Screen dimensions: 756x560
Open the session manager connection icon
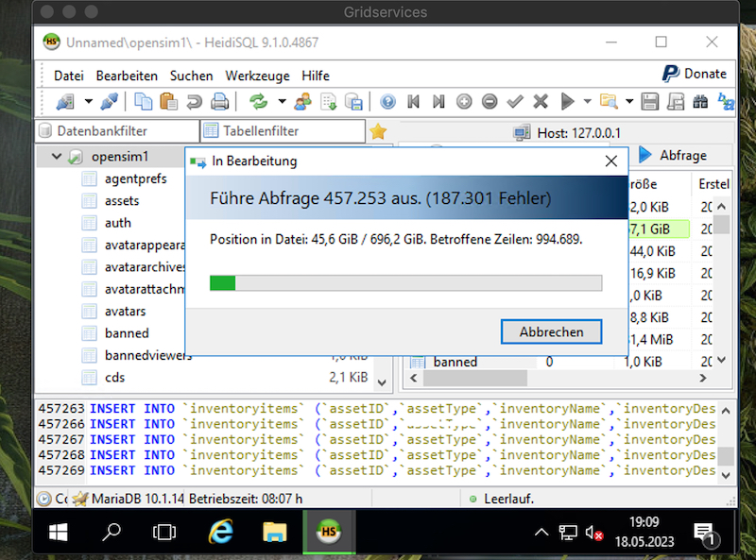(x=65, y=102)
